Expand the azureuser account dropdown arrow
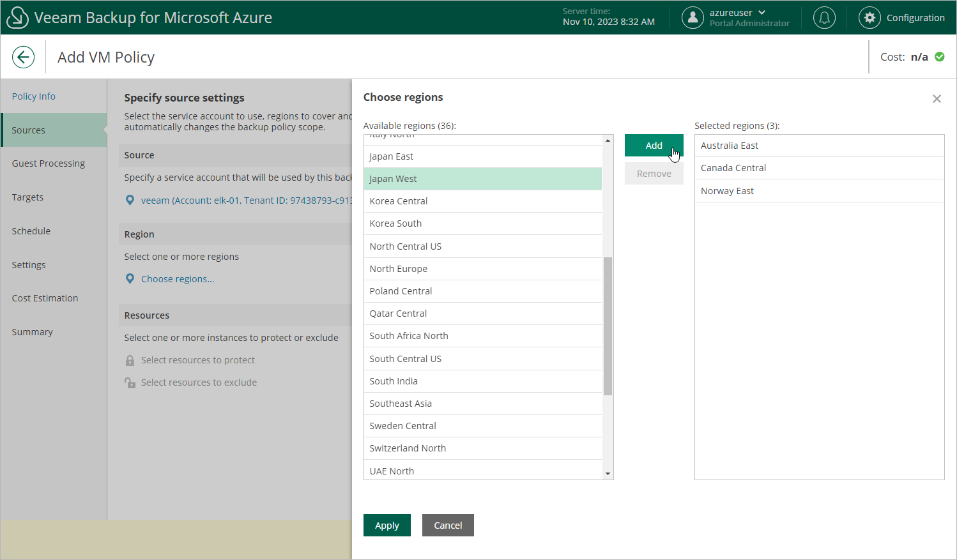 point(762,13)
